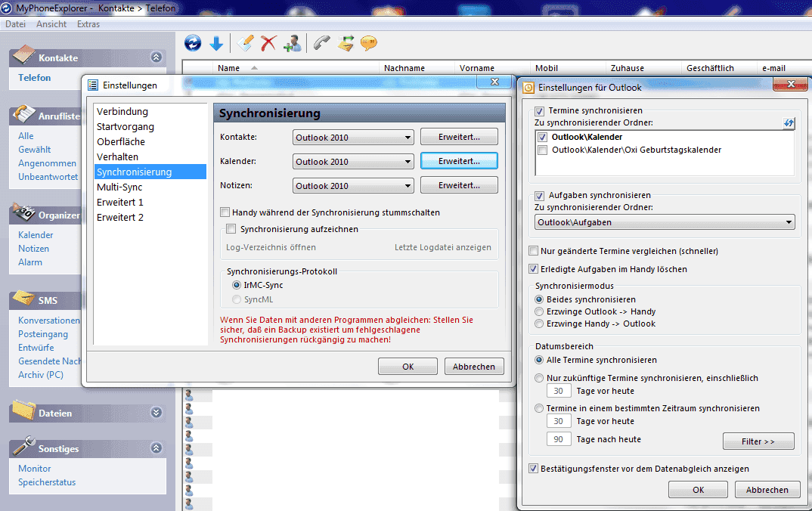812x511 pixels.
Task: Click Abbrechen in Outlook settings dialog
Action: (767, 490)
